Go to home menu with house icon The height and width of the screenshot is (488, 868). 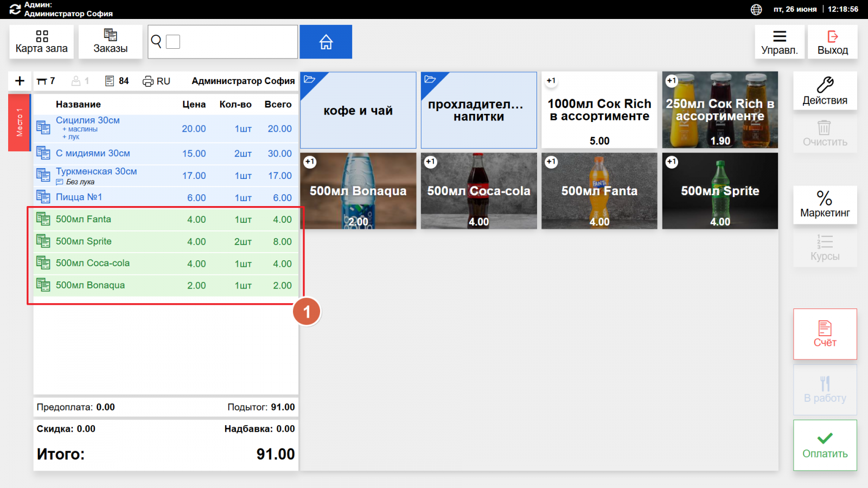click(325, 42)
